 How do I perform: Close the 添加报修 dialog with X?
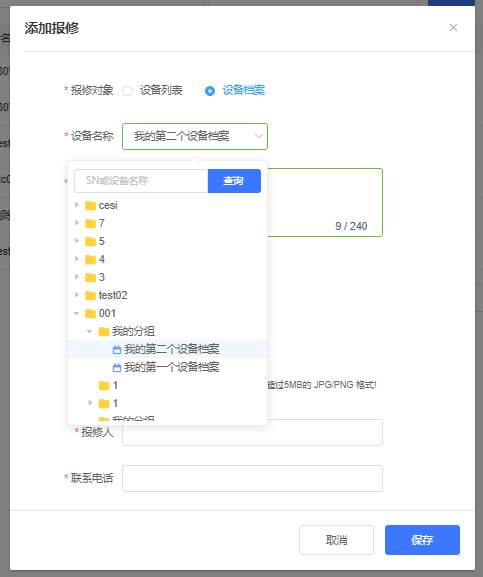[453, 28]
